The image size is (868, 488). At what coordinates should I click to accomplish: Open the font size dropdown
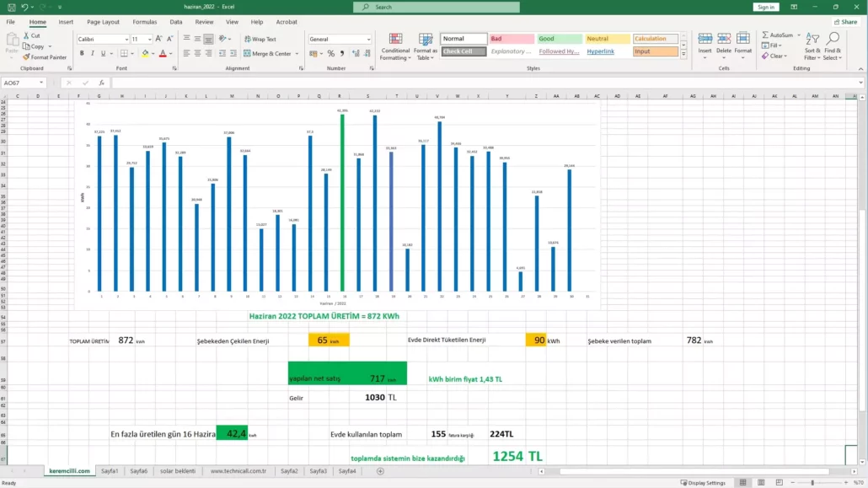(149, 40)
